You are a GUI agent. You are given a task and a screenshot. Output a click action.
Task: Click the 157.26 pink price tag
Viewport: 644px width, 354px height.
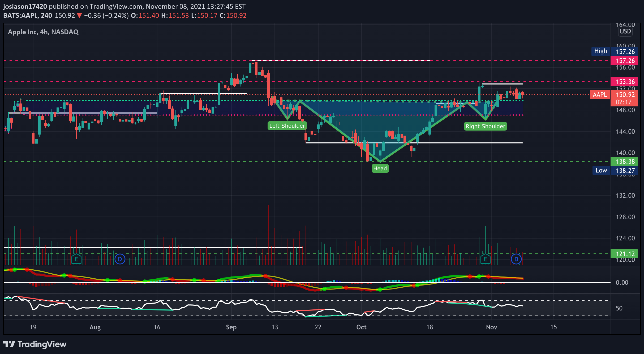[624, 61]
